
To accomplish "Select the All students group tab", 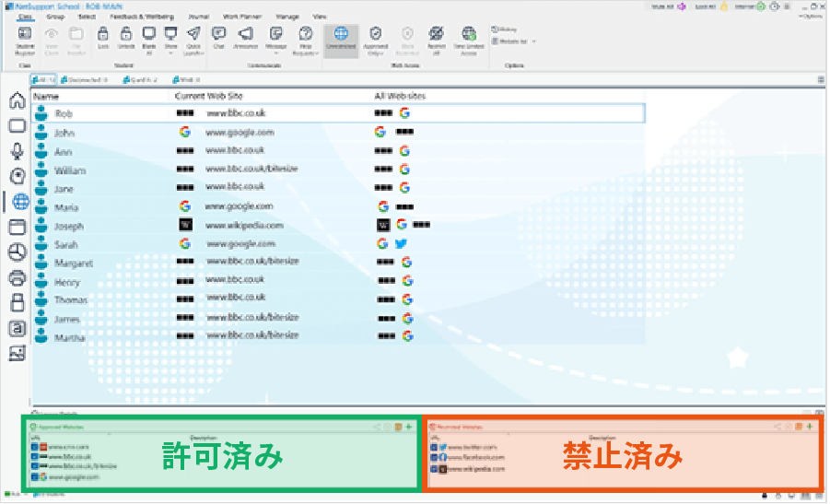I will (x=43, y=80).
